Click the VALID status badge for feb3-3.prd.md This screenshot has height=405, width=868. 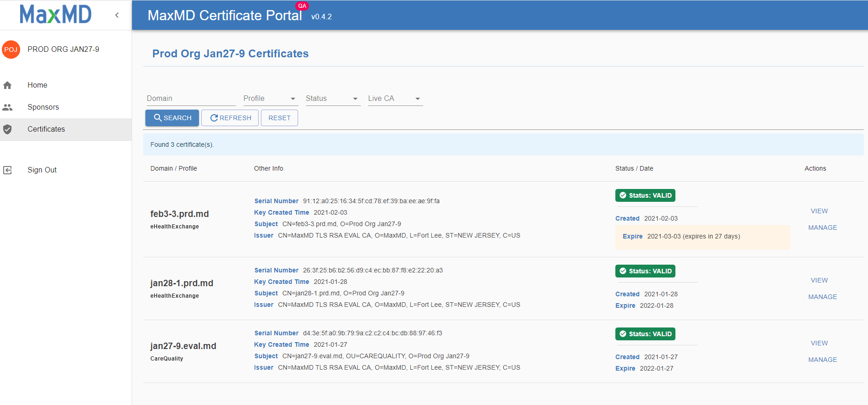click(x=645, y=195)
